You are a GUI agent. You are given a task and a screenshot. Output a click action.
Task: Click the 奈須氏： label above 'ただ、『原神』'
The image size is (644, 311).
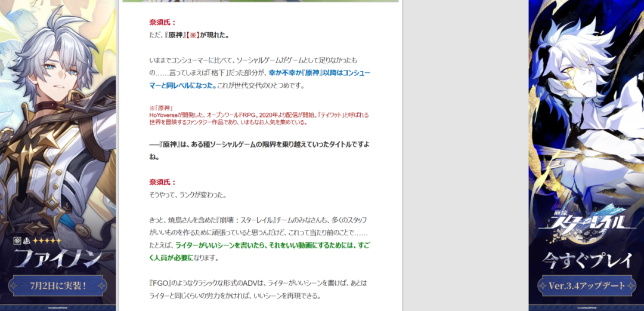[163, 23]
